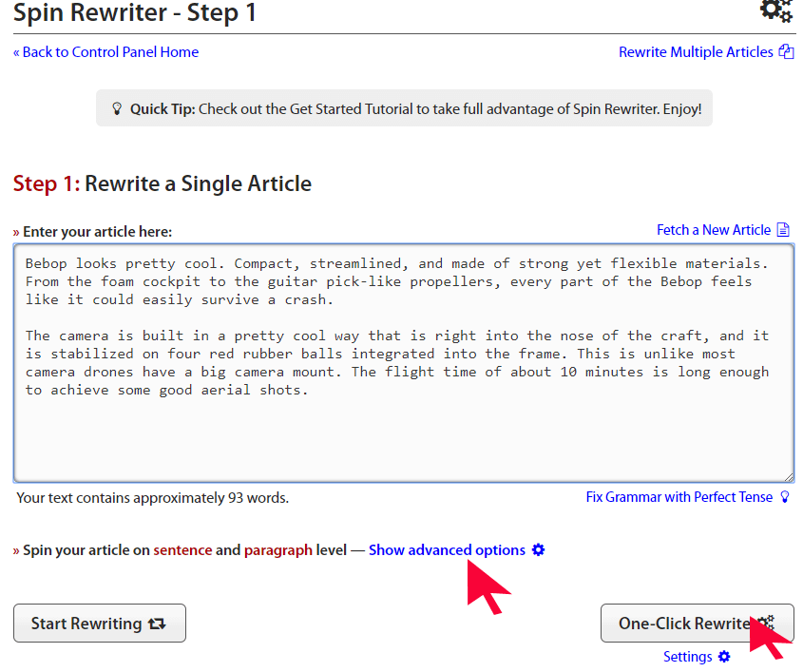Click the red word 'paragraph'
The width and height of the screenshot is (803, 672).
point(278,550)
